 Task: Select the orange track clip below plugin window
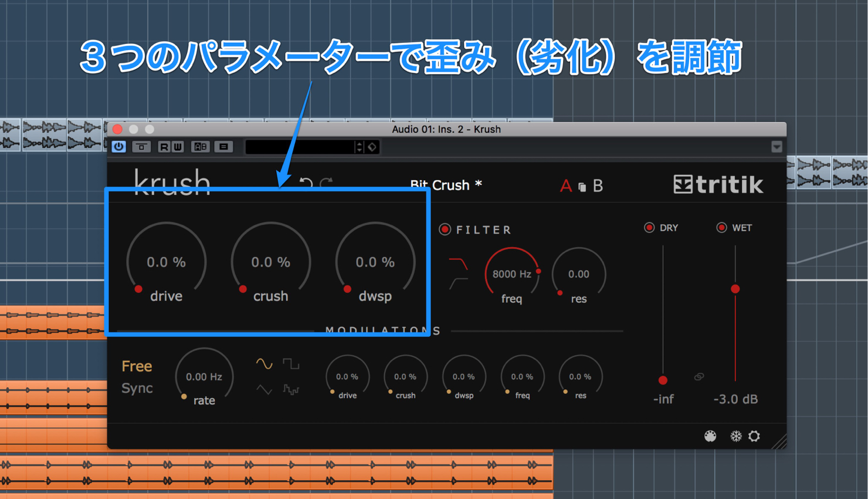point(276,474)
